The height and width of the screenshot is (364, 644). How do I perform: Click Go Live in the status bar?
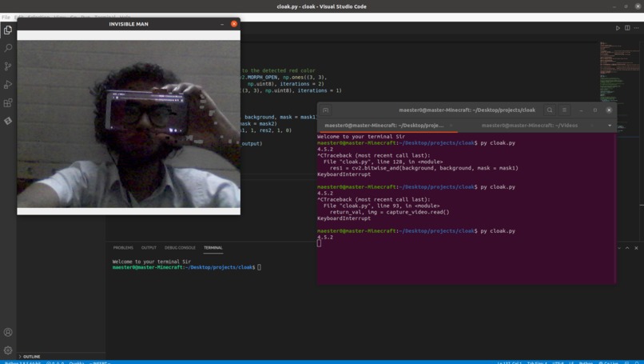608,362
